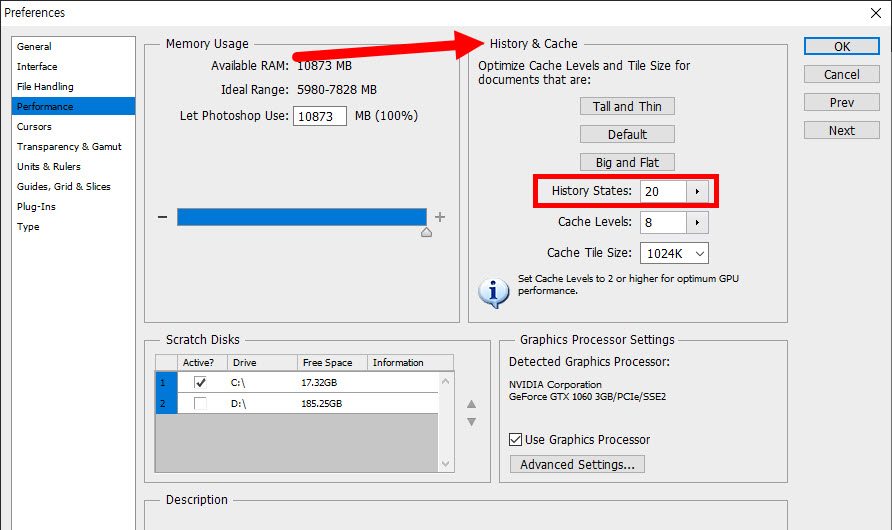Click the Free Space column header
Image resolution: width=892 pixels, height=530 pixels.
tap(332, 363)
